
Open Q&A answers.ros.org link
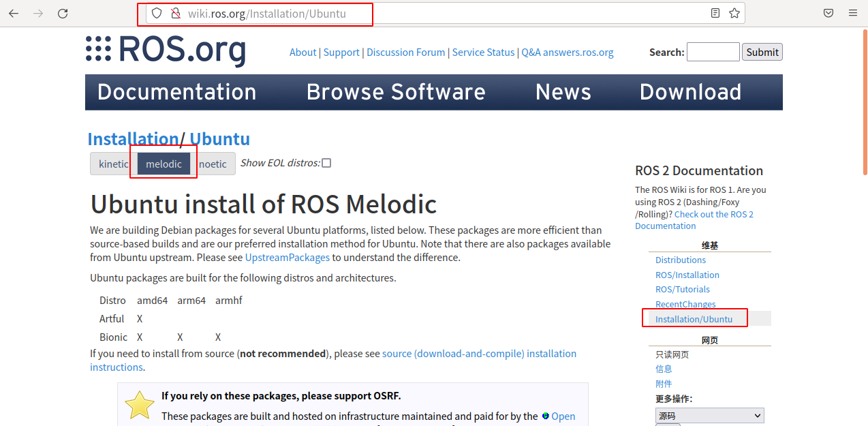[x=568, y=52]
